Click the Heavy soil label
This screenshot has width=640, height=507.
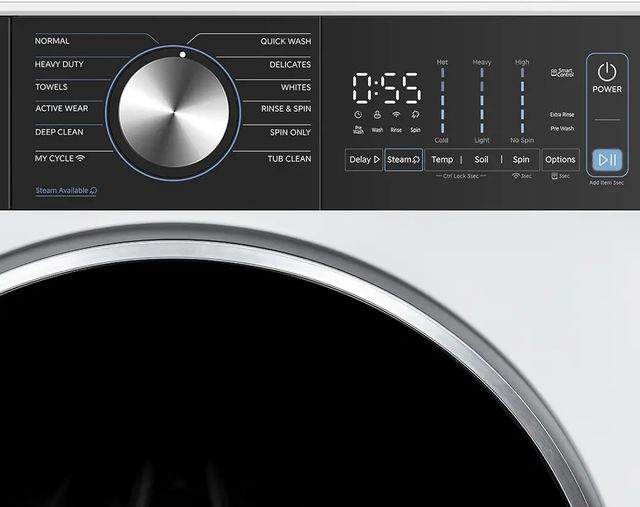[482, 62]
